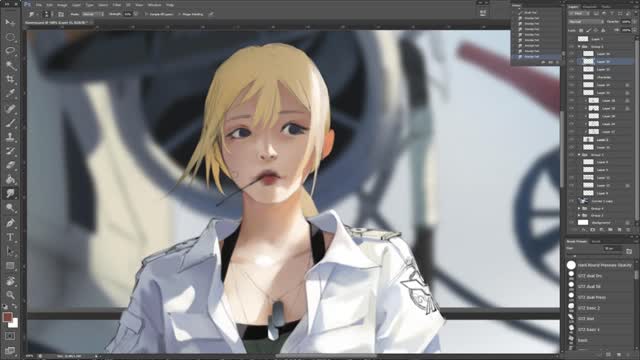Switch to the Brush tab

pos(596,242)
